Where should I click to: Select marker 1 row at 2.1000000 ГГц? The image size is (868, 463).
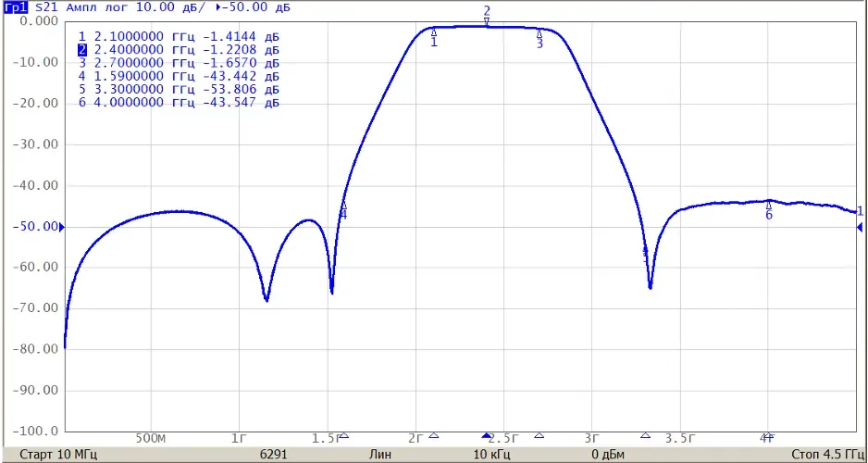pos(179,36)
